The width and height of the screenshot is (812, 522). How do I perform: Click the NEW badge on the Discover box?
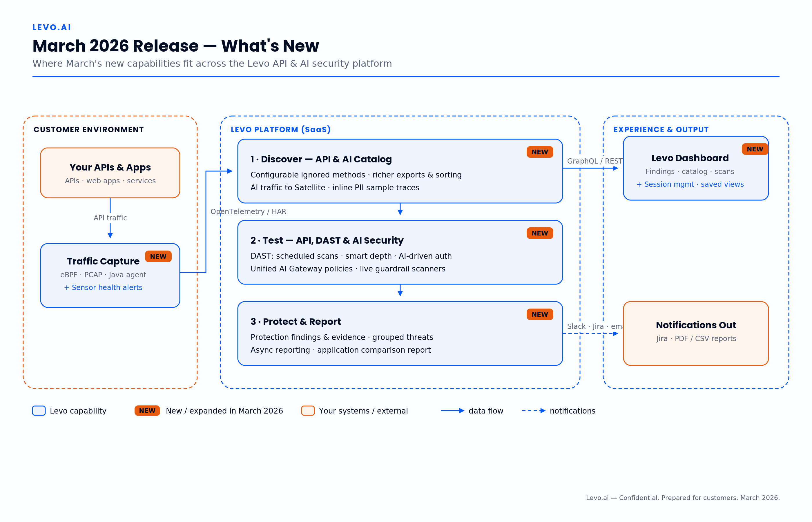[x=540, y=152]
